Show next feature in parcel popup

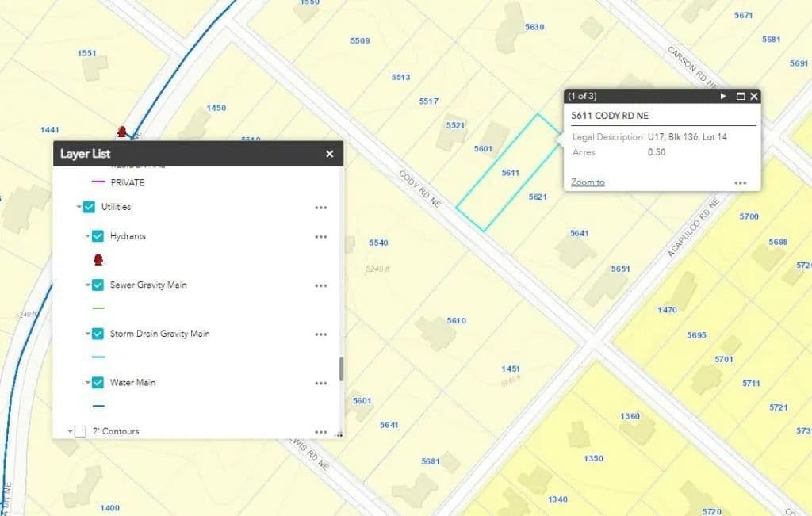723,96
